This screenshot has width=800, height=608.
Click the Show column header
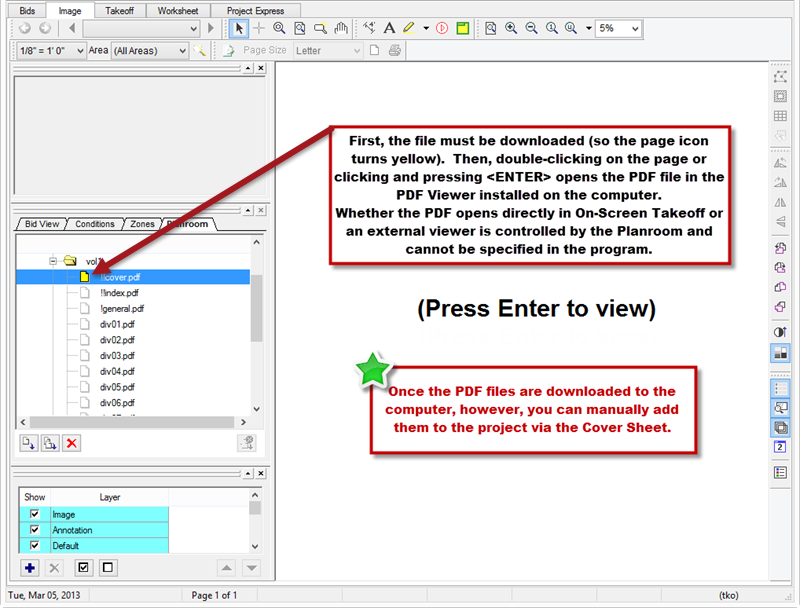click(35, 497)
